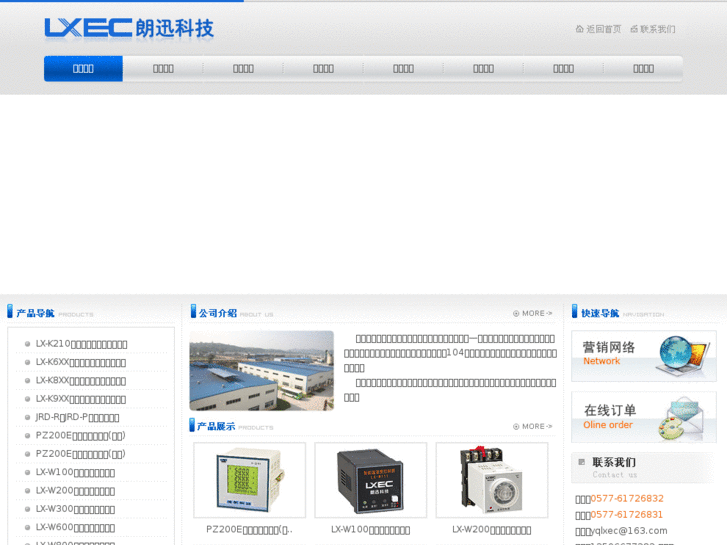Image resolution: width=727 pixels, height=545 pixels.
Task: Click MORE next to 产品展示 heading
Action: [x=533, y=426]
